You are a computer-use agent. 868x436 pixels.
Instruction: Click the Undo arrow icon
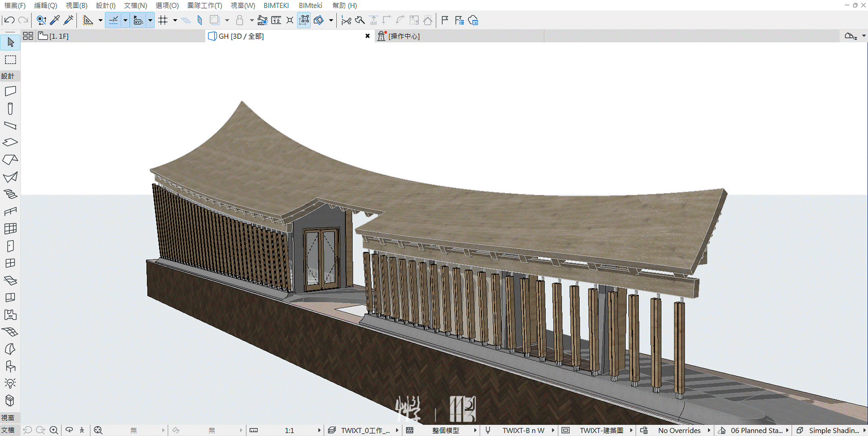point(9,20)
